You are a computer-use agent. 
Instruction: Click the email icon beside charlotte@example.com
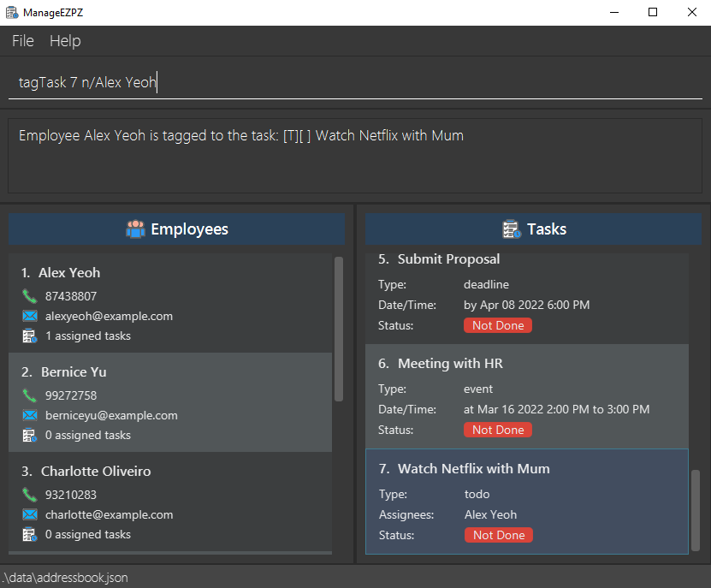point(30,514)
